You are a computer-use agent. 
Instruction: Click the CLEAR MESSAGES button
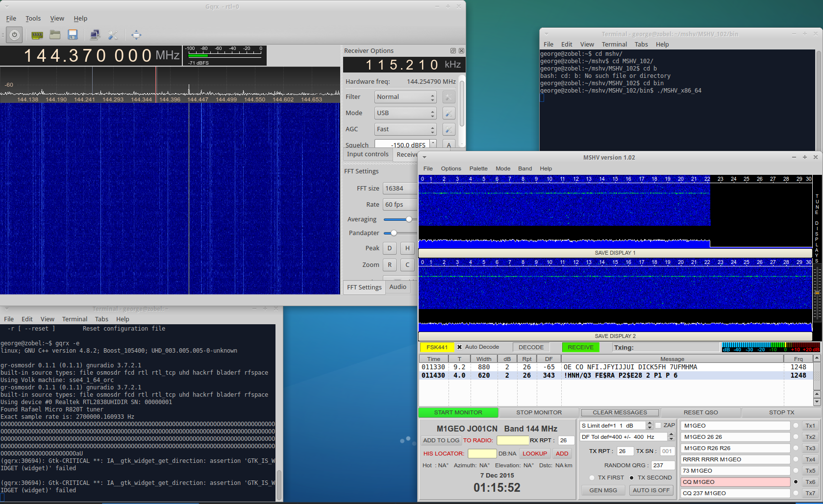(x=620, y=413)
